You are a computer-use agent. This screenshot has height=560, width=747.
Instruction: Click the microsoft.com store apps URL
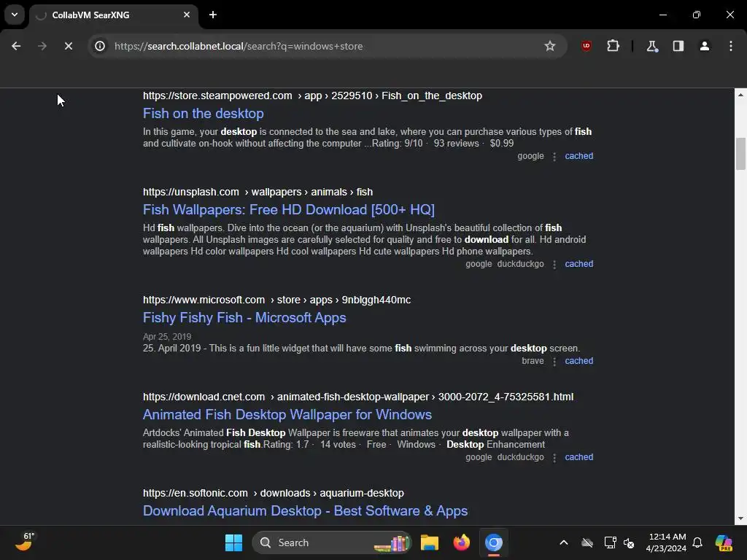click(276, 300)
